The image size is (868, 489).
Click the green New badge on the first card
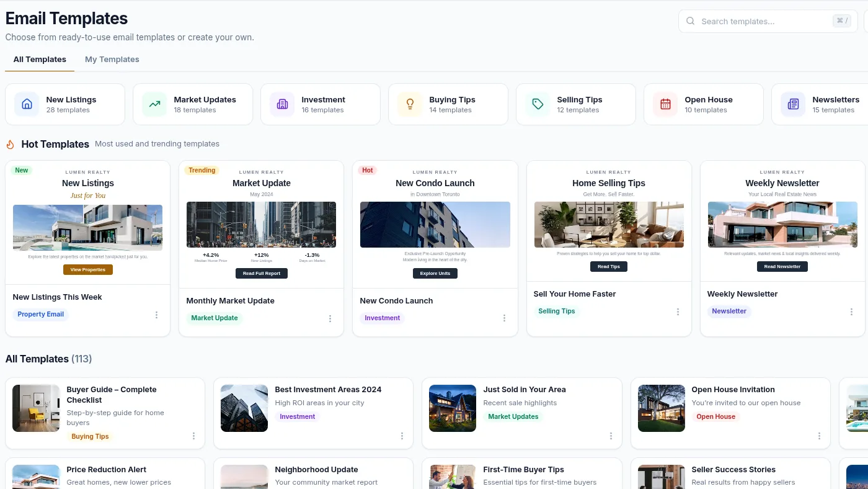[x=22, y=170]
